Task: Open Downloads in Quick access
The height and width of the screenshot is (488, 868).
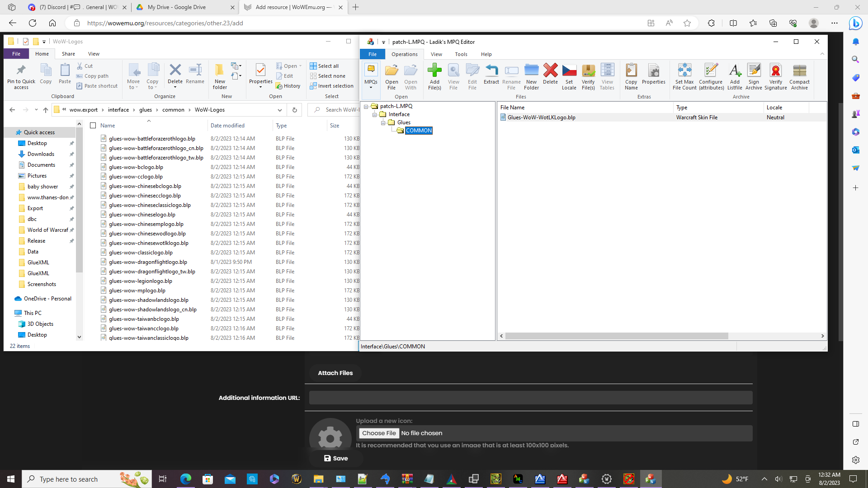Action: coord(41,154)
